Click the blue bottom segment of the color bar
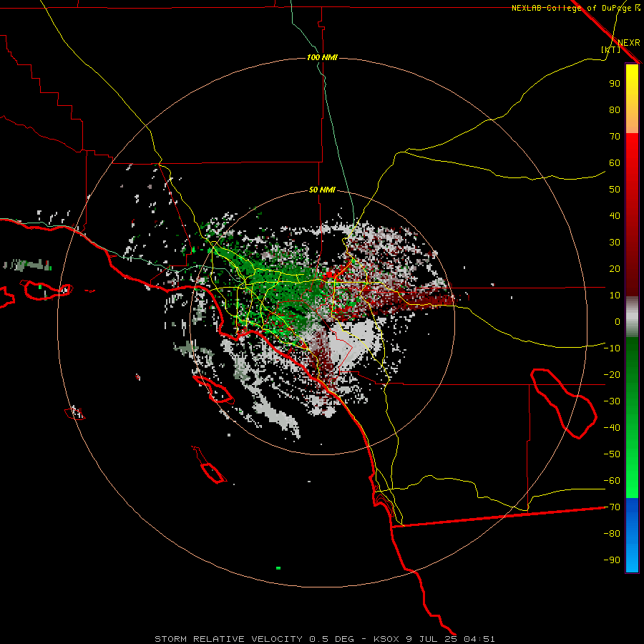The width and height of the screenshot is (644, 644). 632,535
